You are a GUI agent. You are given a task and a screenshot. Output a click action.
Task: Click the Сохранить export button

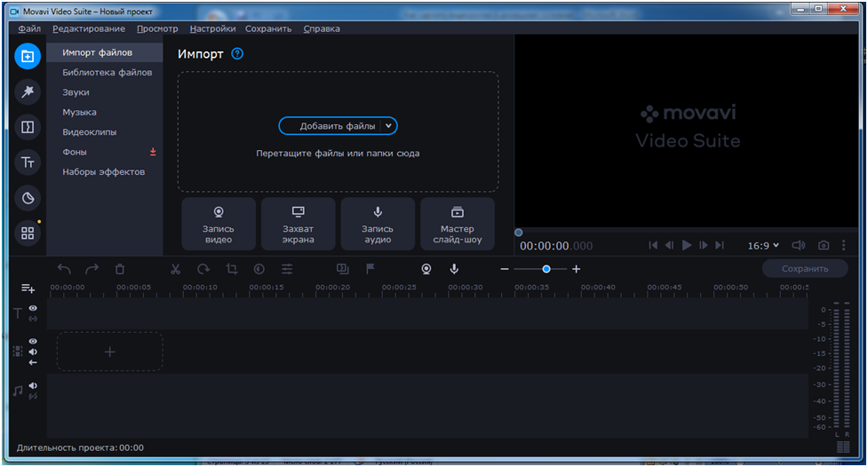(805, 268)
